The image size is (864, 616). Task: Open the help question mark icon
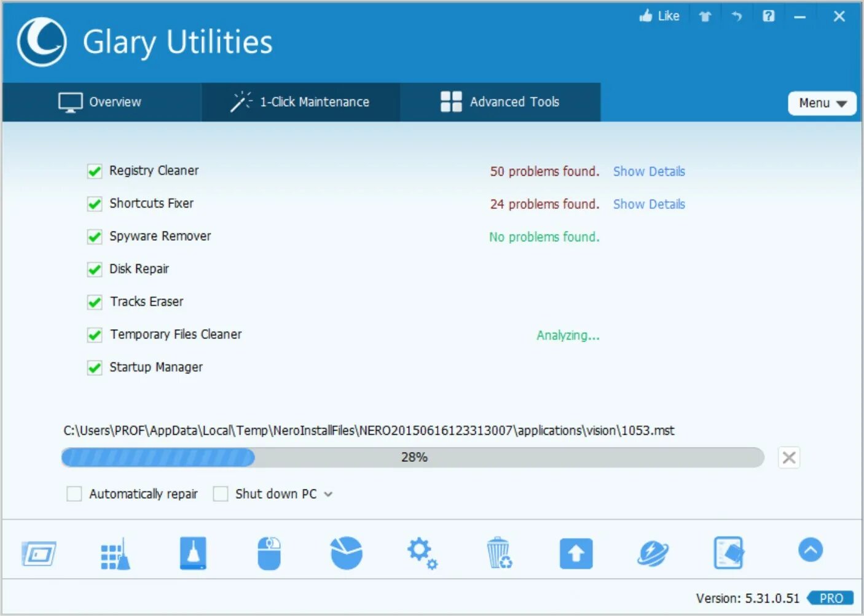[769, 16]
